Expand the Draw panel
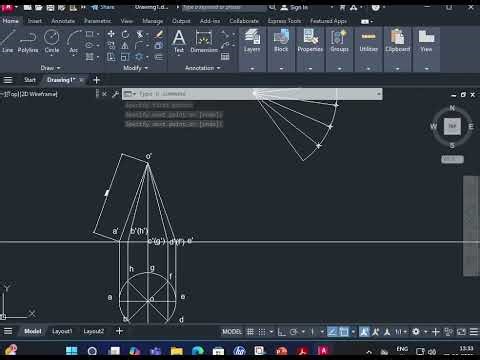480x360 pixels. [x=50, y=68]
